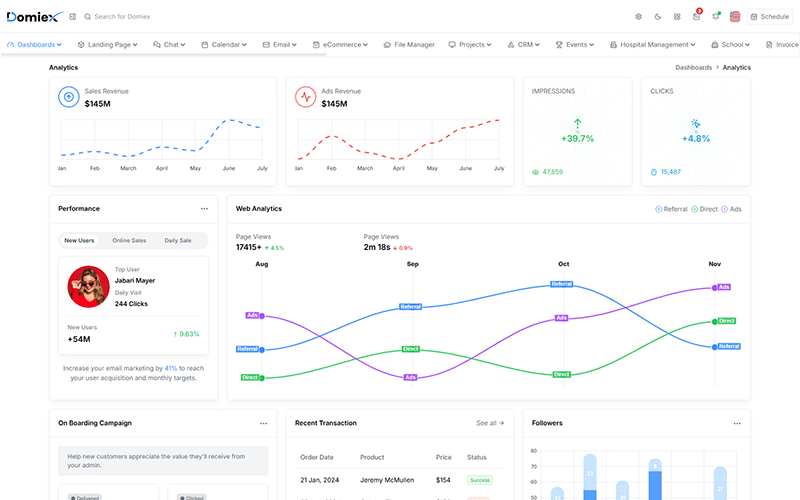
Task: Expand the eCommerce navigation dropdown
Action: 340,45
